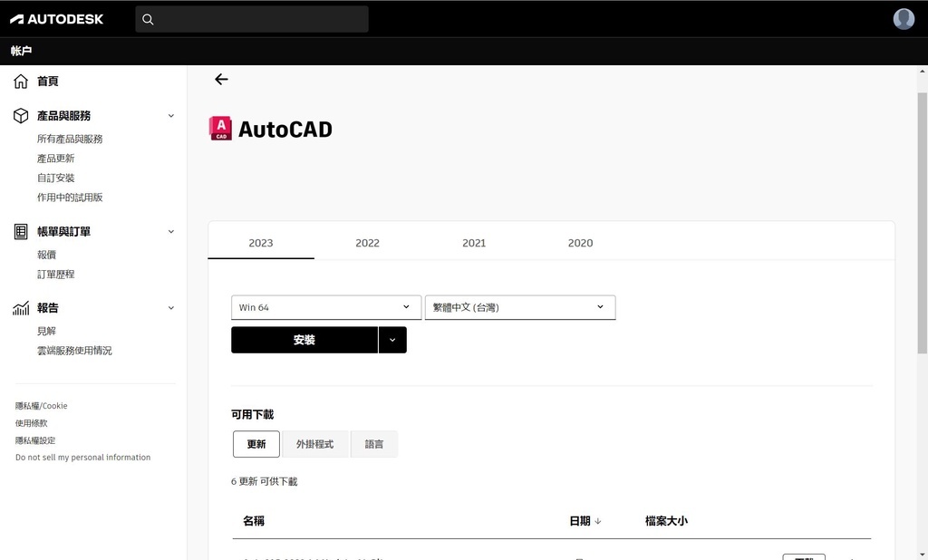Click the list icon for 帳單與訂單
This screenshot has width=928, height=560.
pyautogui.click(x=21, y=231)
